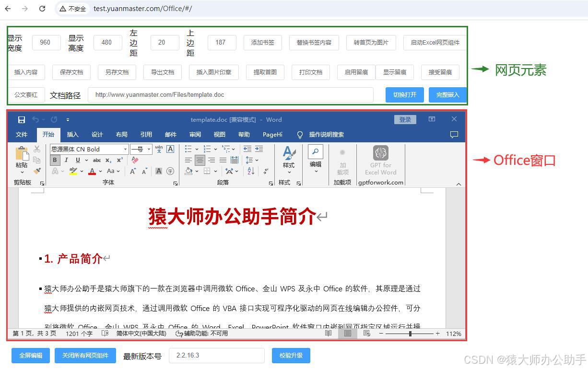Apply the yellow text highlight color
Screen dimensions: 588x369
pos(73,171)
